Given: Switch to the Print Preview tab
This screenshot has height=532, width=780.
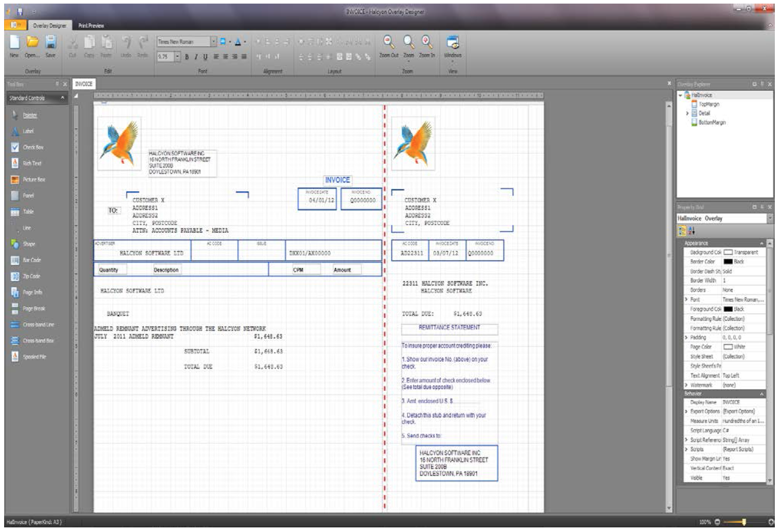Looking at the screenshot, I should pyautogui.click(x=91, y=25).
